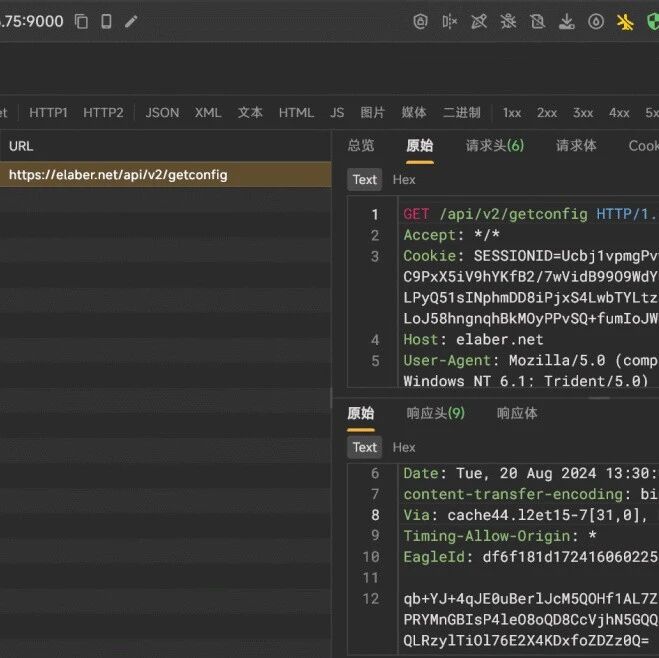
Task: Click the Host: elaber.net header line
Action: (473, 340)
